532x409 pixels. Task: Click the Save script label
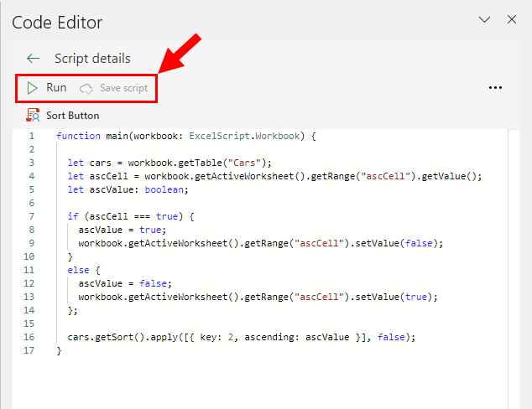tap(124, 88)
